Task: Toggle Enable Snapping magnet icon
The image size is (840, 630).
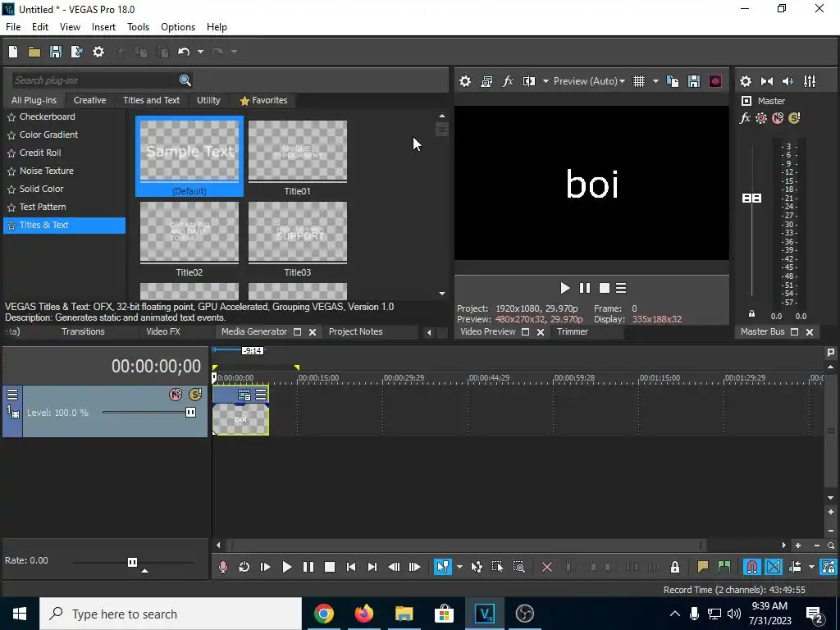Action: click(752, 567)
